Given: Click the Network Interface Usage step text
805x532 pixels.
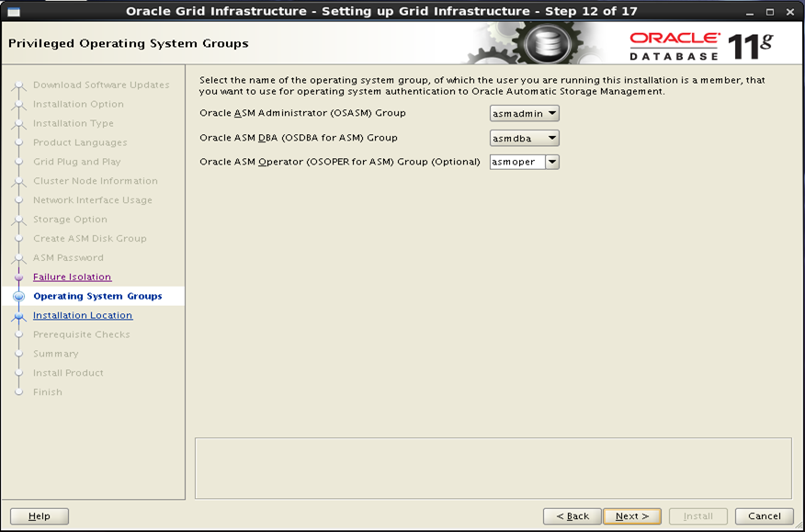Looking at the screenshot, I should [93, 200].
